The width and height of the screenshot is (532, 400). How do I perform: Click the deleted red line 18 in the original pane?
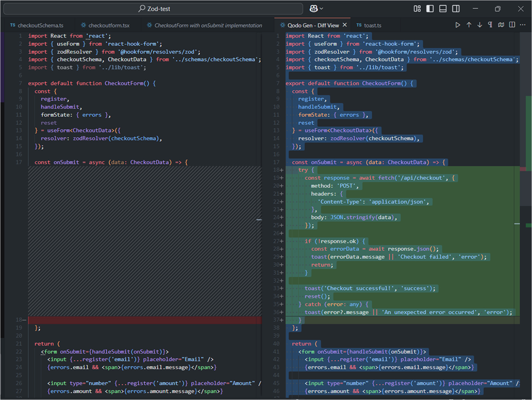(145, 320)
